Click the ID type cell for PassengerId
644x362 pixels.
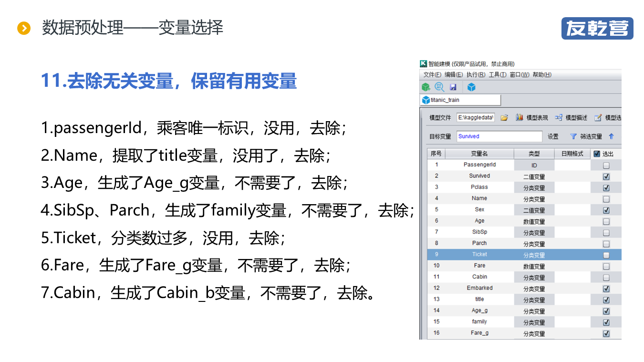(534, 165)
